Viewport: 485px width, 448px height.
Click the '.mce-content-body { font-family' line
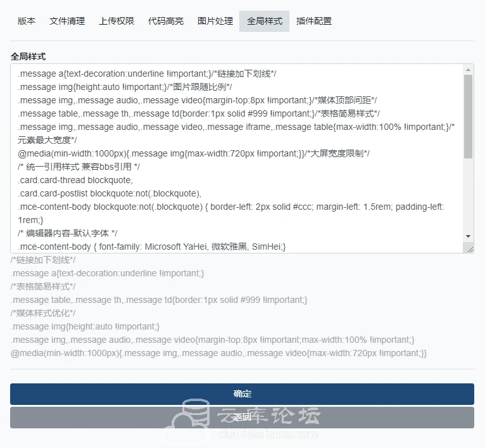click(x=151, y=246)
